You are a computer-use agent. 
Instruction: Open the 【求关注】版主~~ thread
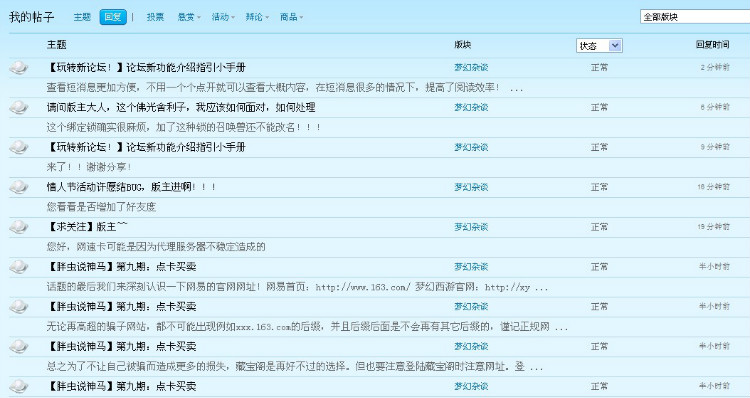tap(87, 227)
